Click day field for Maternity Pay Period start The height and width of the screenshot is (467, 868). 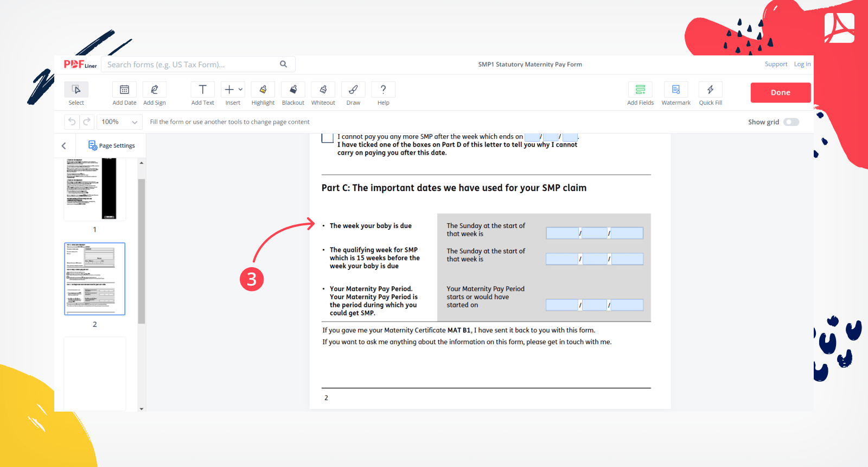point(562,305)
